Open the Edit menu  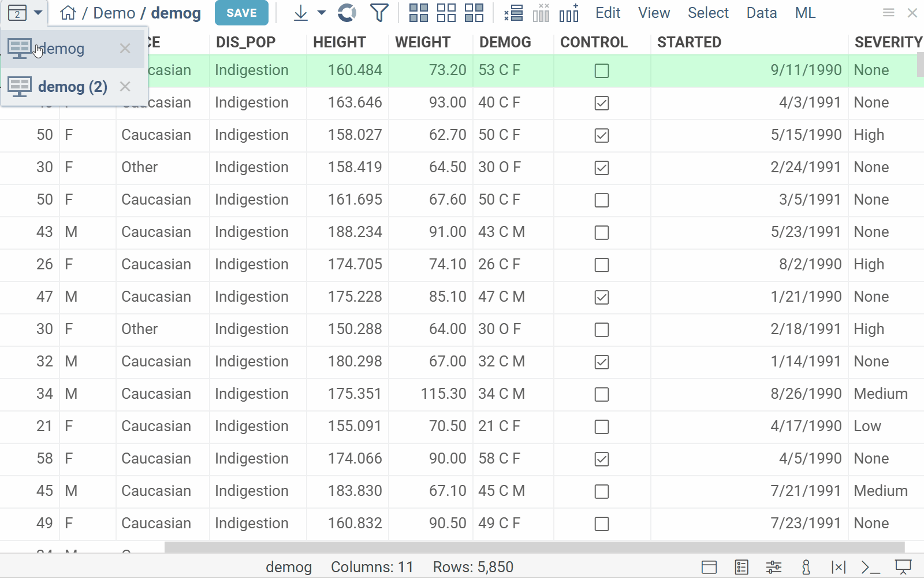(x=608, y=13)
